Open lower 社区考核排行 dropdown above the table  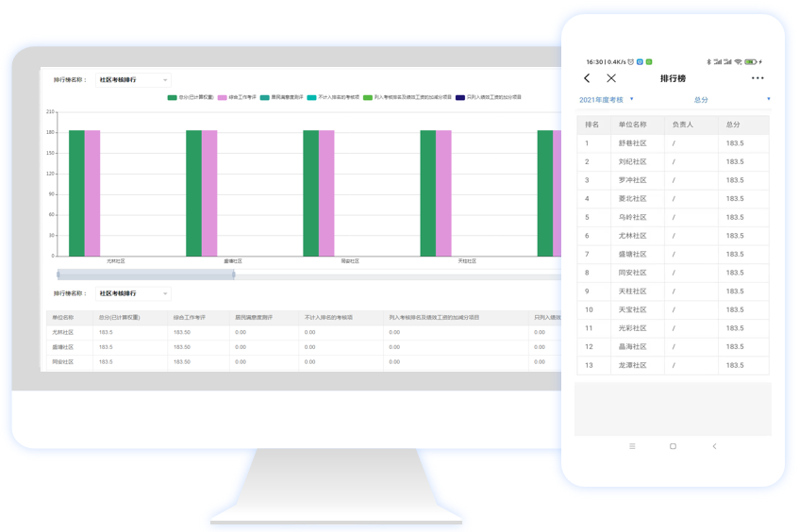pyautogui.click(x=133, y=293)
